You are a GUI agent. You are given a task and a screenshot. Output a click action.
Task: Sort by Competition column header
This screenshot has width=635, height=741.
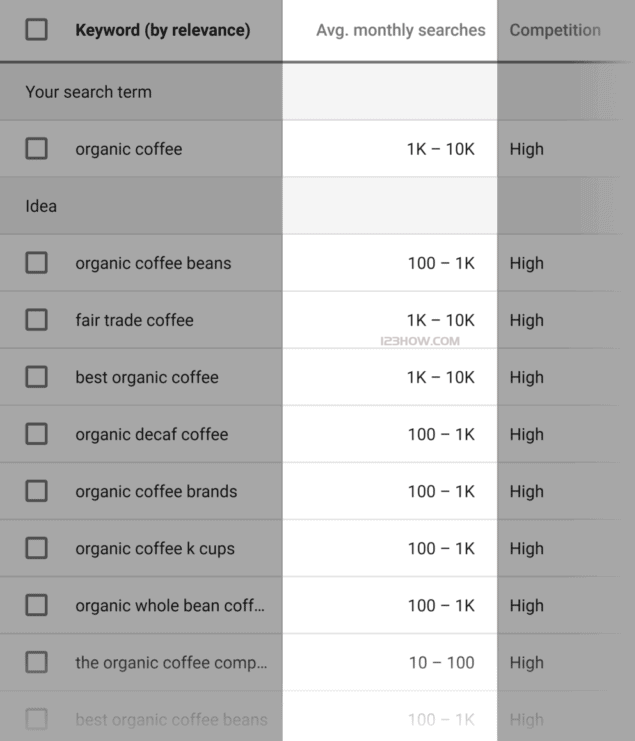click(x=555, y=30)
